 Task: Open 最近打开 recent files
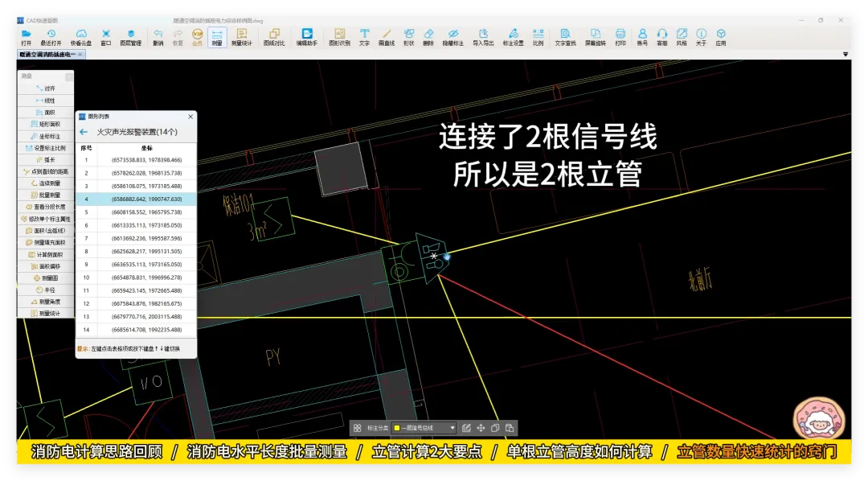click(51, 37)
